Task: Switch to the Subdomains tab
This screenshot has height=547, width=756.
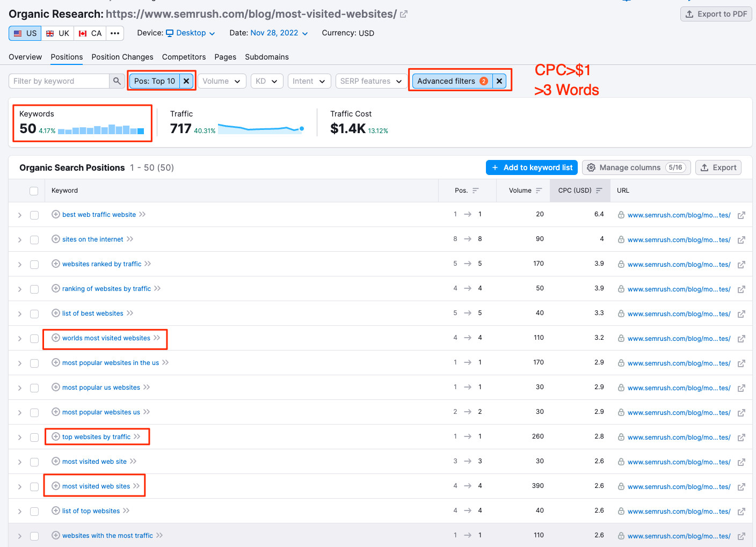Action: coord(267,57)
